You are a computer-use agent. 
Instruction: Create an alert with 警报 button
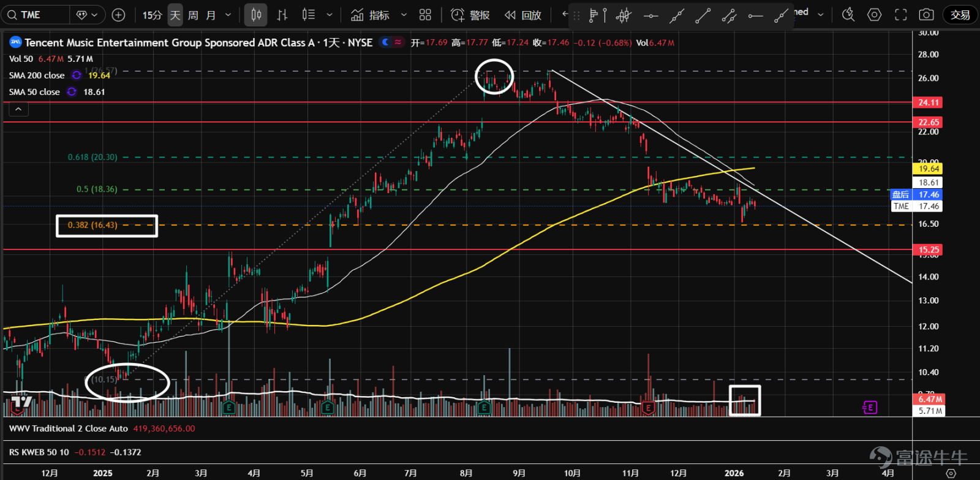click(470, 15)
